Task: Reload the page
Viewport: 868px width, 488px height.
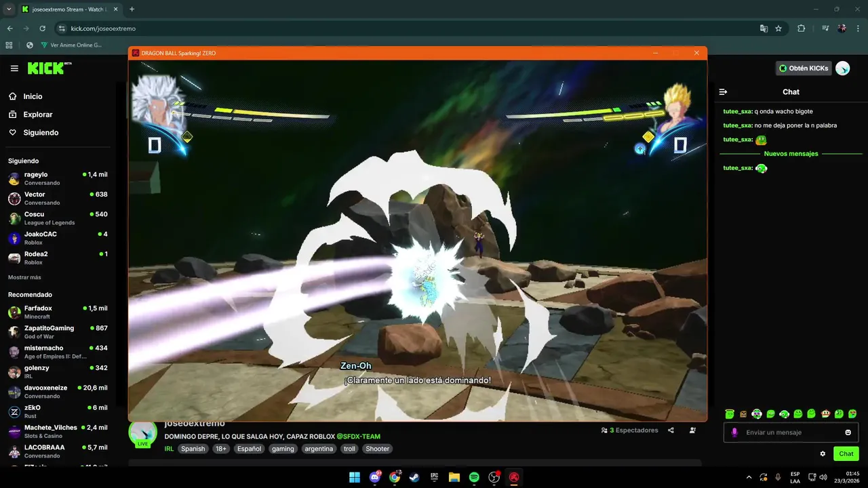Action: click(x=43, y=28)
